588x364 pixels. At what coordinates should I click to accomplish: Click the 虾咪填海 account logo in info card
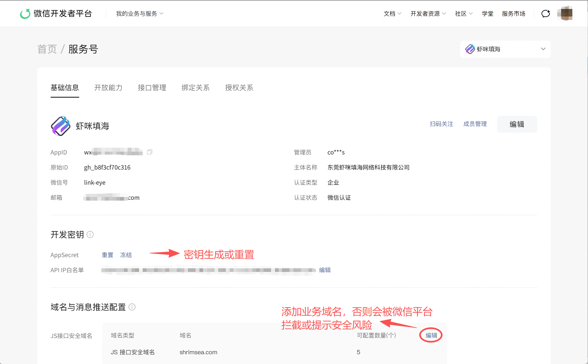tap(61, 126)
